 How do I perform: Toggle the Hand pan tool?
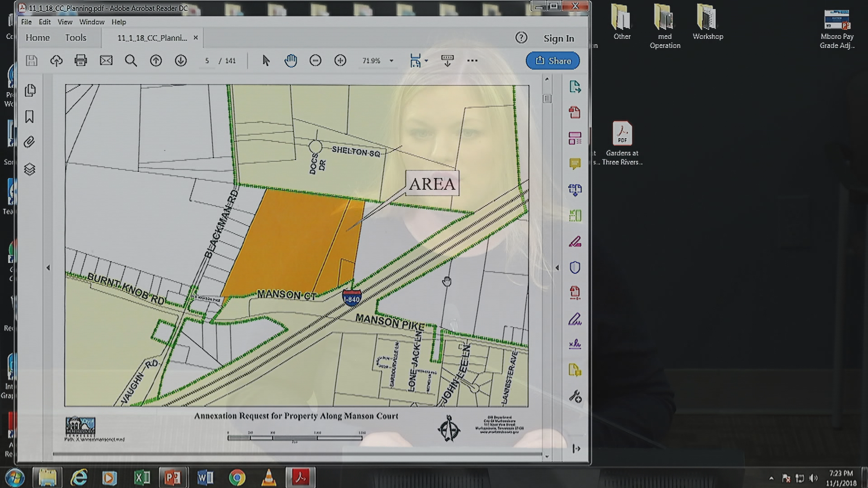(290, 61)
